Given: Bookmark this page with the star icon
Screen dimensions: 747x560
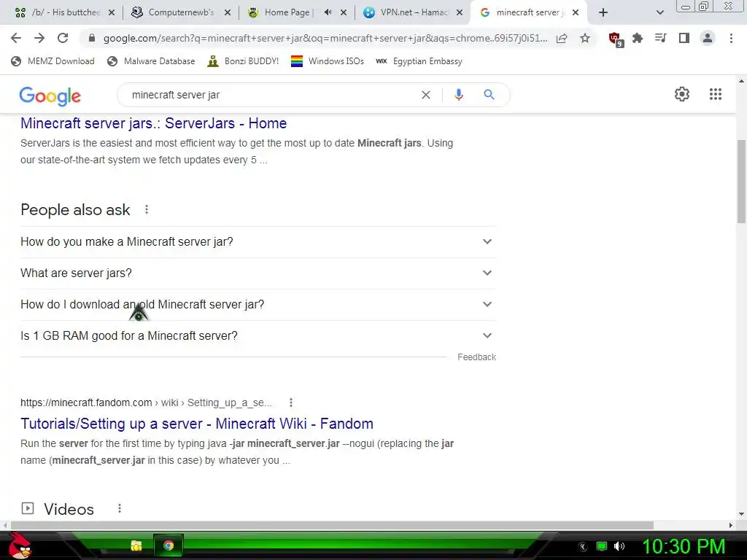Looking at the screenshot, I should pyautogui.click(x=585, y=38).
